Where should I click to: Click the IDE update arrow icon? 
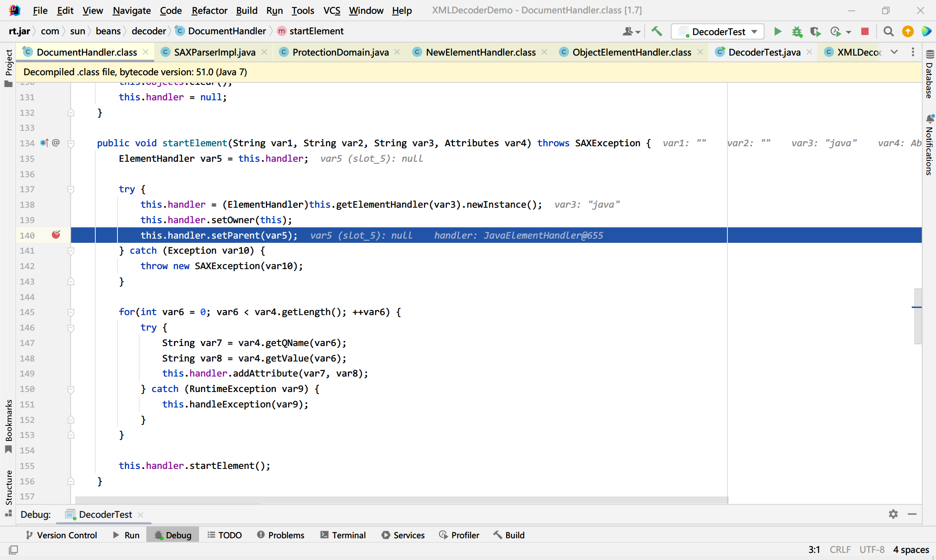point(908,31)
